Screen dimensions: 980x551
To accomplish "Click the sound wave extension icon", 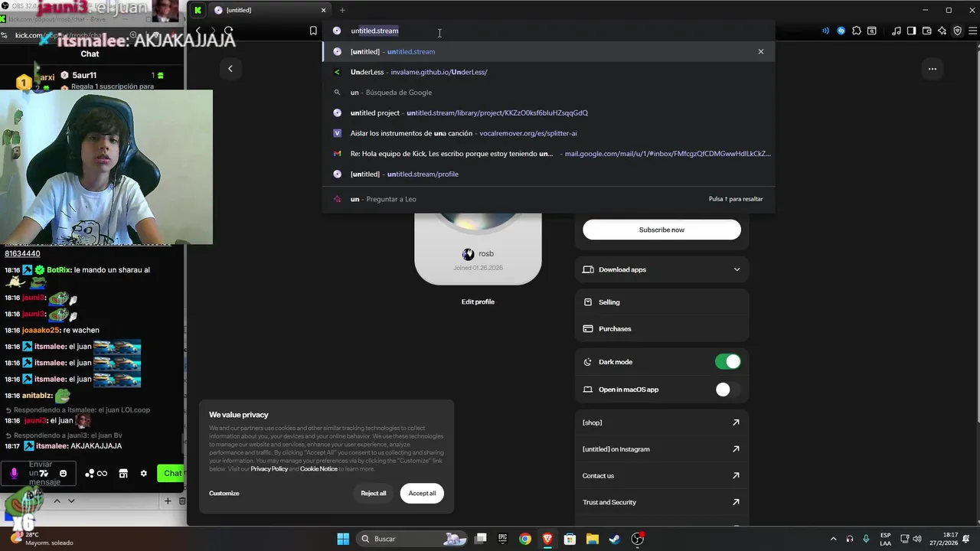I will [x=825, y=31].
